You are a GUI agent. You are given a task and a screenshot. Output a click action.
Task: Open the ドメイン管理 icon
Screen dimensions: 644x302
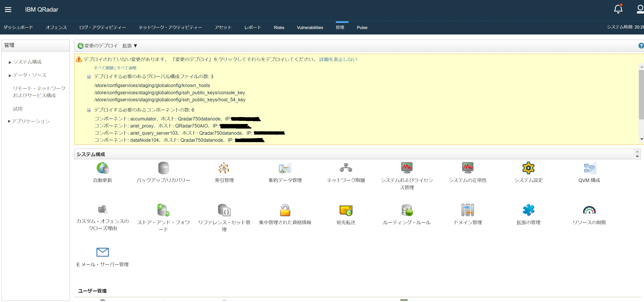coord(468,210)
